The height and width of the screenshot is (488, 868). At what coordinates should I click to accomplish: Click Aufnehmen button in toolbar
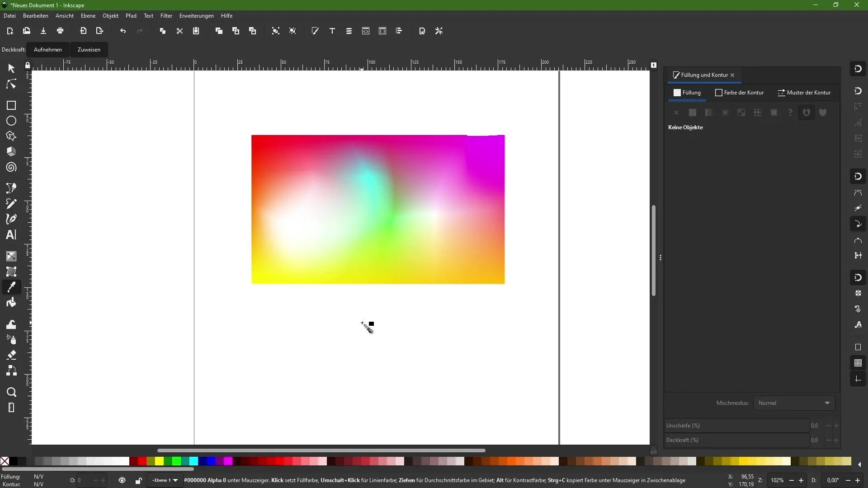(47, 49)
